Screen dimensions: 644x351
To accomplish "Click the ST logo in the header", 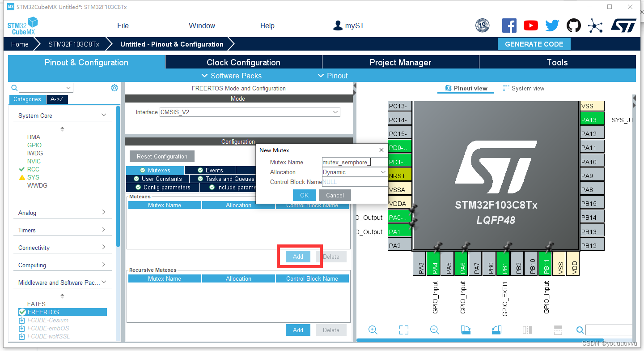I will point(623,26).
